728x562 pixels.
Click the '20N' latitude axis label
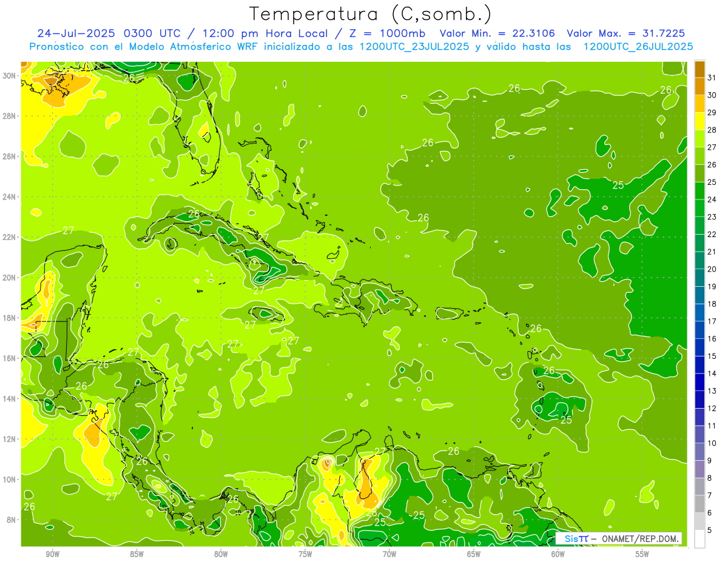click(10, 278)
